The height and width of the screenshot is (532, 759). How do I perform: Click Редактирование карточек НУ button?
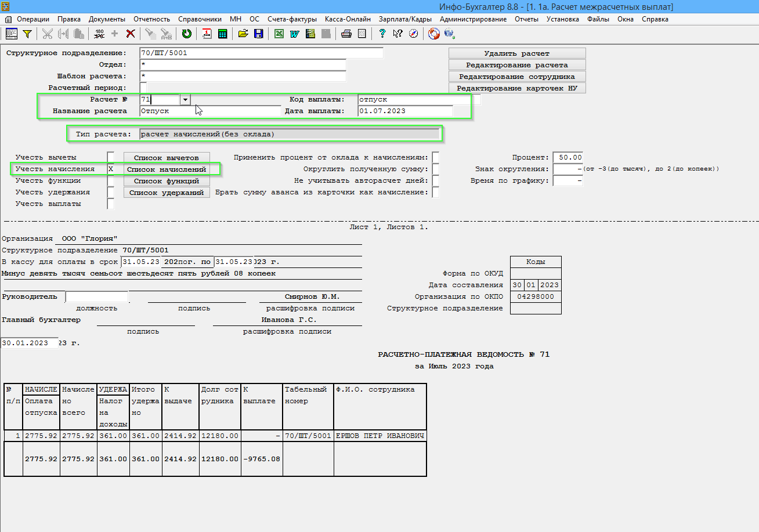pos(517,88)
